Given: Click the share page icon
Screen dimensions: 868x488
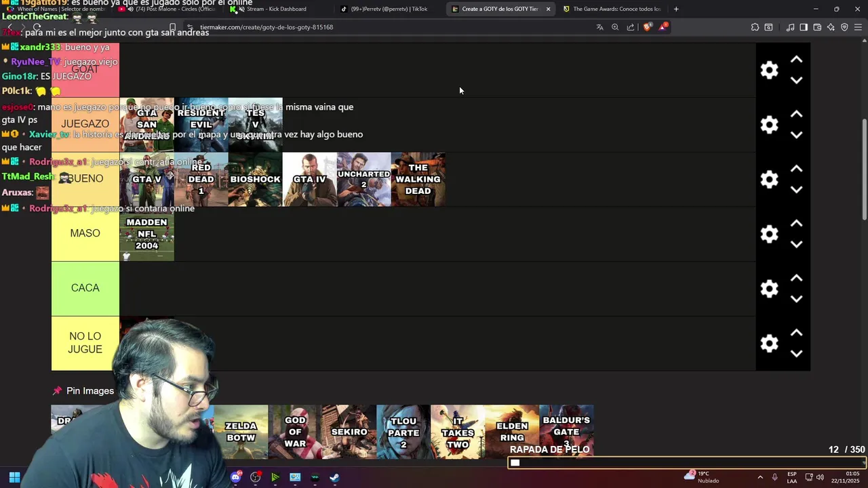Looking at the screenshot, I should (x=631, y=27).
